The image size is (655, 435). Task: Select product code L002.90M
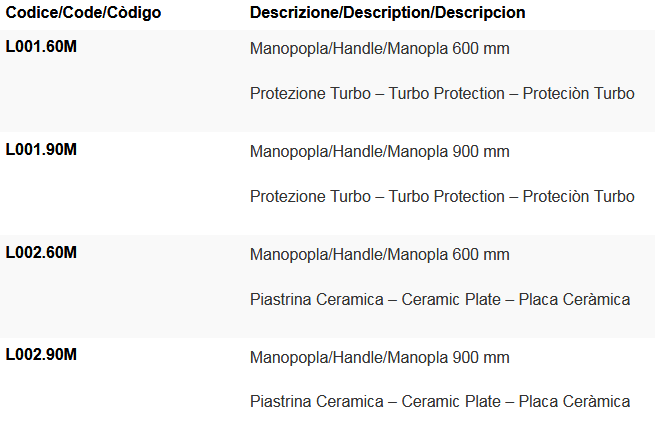pos(42,355)
